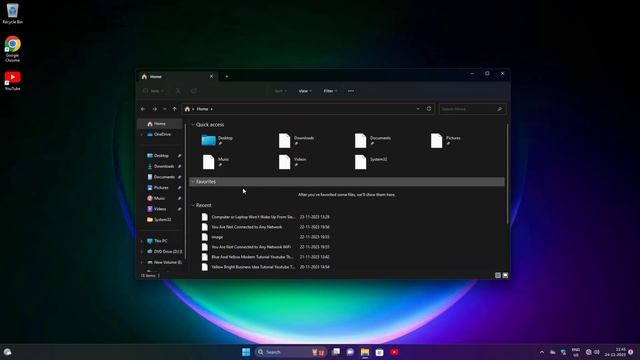Open Chat app from taskbar
Viewport: 640px width, 360px height.
pos(350,352)
